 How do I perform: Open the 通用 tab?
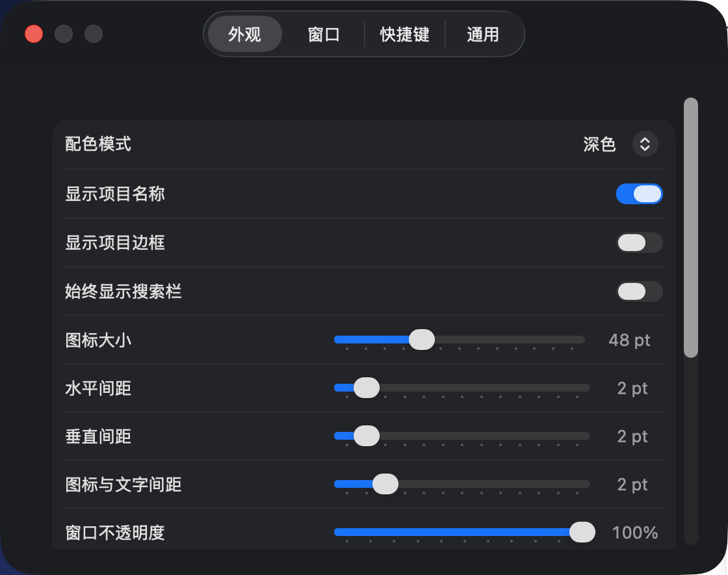tap(483, 34)
